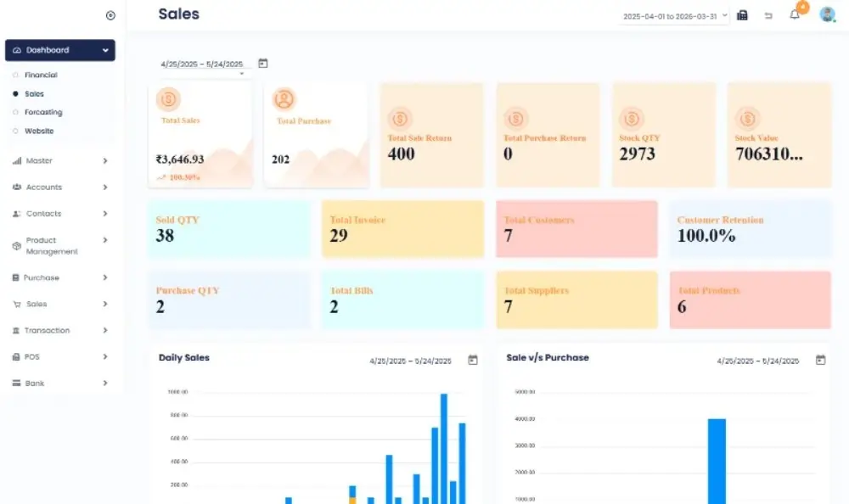
Task: Open Daily Sales calendar icon
Action: pos(473,360)
